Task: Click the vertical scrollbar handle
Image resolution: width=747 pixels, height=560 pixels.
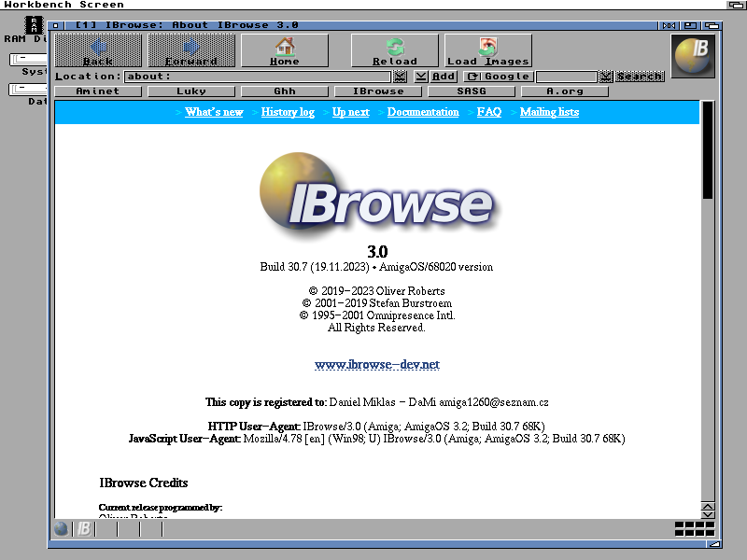Action: tap(708, 149)
